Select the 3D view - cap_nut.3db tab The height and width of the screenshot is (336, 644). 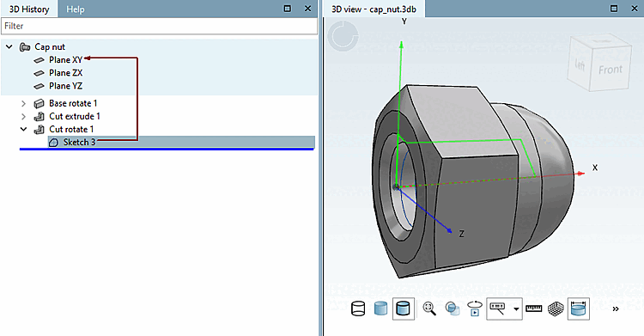[374, 9]
